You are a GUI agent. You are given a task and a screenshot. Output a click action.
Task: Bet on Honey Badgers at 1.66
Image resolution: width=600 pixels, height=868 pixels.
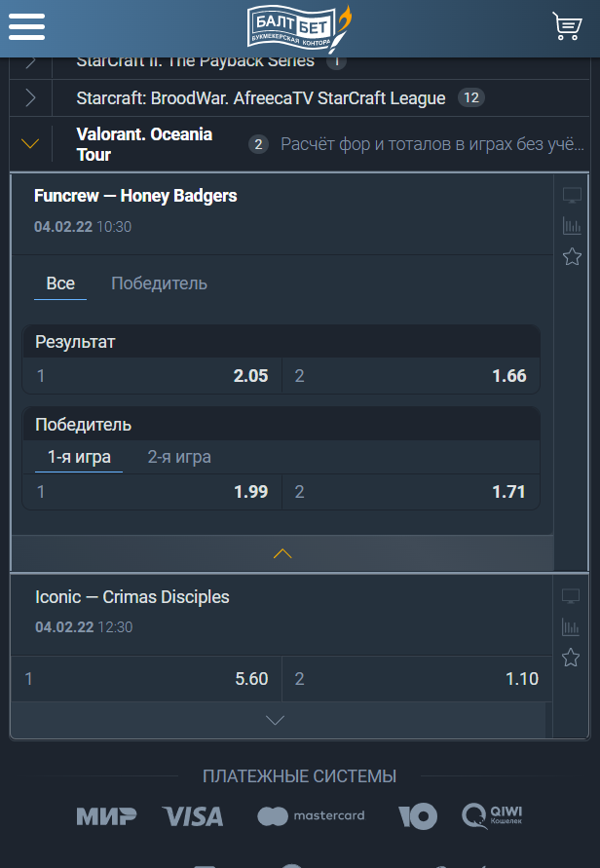coord(411,376)
